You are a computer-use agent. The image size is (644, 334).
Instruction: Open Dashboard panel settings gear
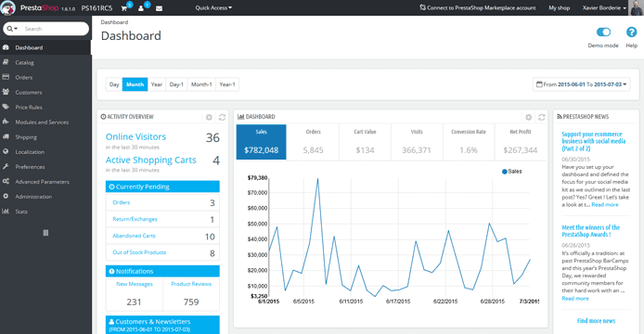coord(529,117)
